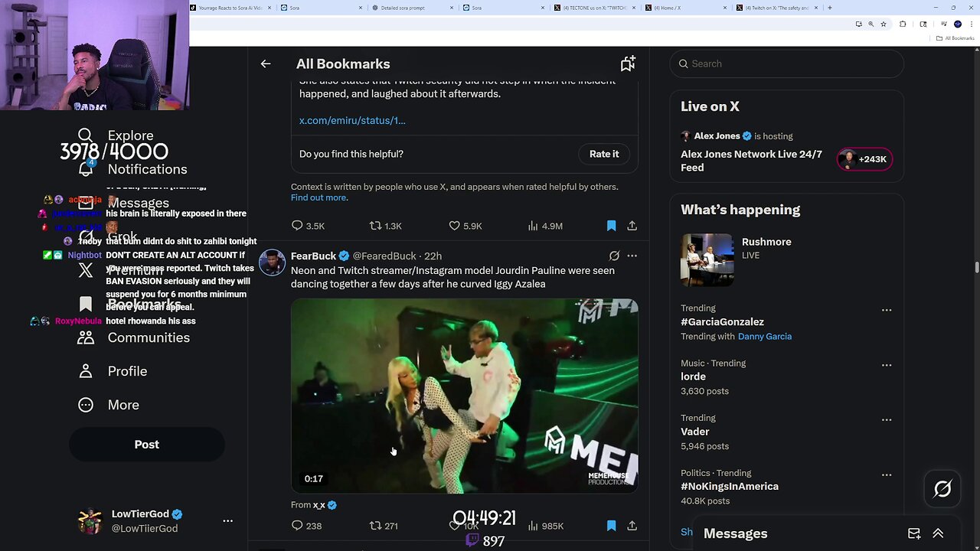Expand the More menu in the sidebar

(108, 405)
